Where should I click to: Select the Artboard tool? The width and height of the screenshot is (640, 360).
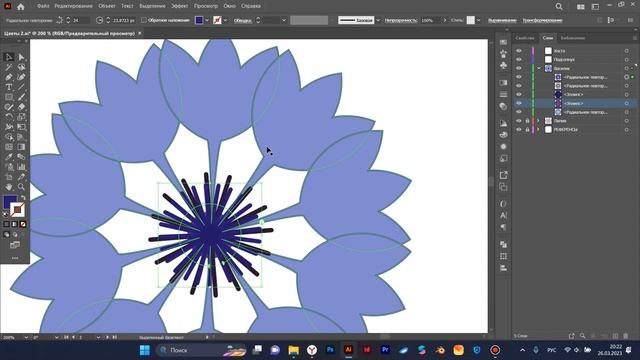pyautogui.click(x=9, y=177)
